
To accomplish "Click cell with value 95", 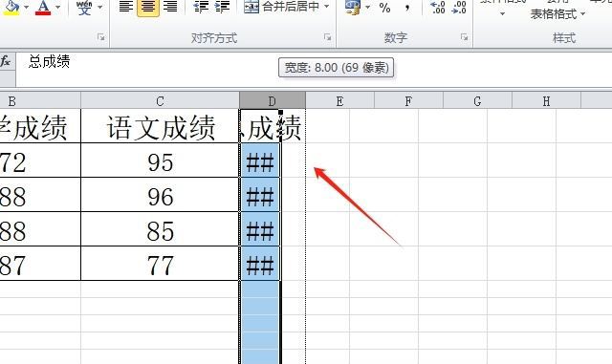I will click(160, 161).
